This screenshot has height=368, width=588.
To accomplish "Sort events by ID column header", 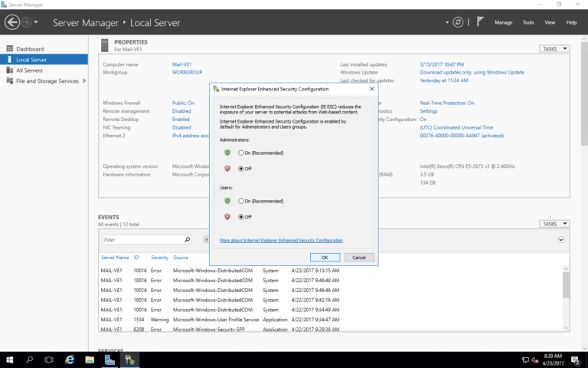I will point(136,258).
